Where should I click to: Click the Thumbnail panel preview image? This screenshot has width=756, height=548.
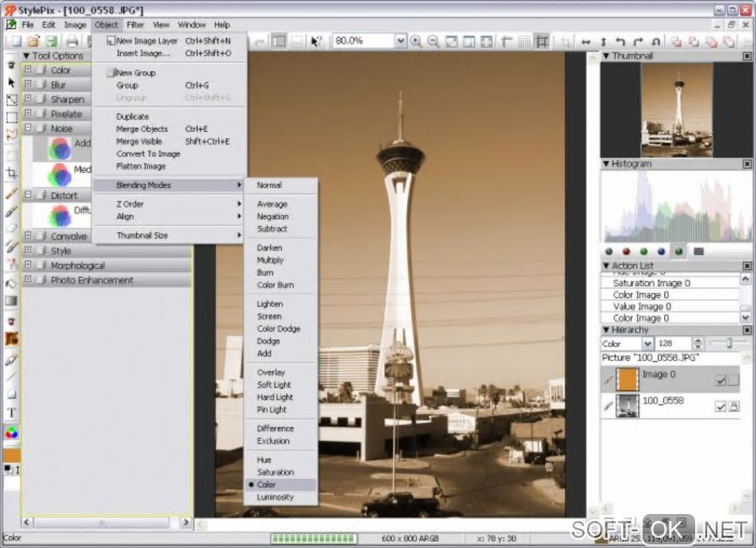(x=676, y=110)
